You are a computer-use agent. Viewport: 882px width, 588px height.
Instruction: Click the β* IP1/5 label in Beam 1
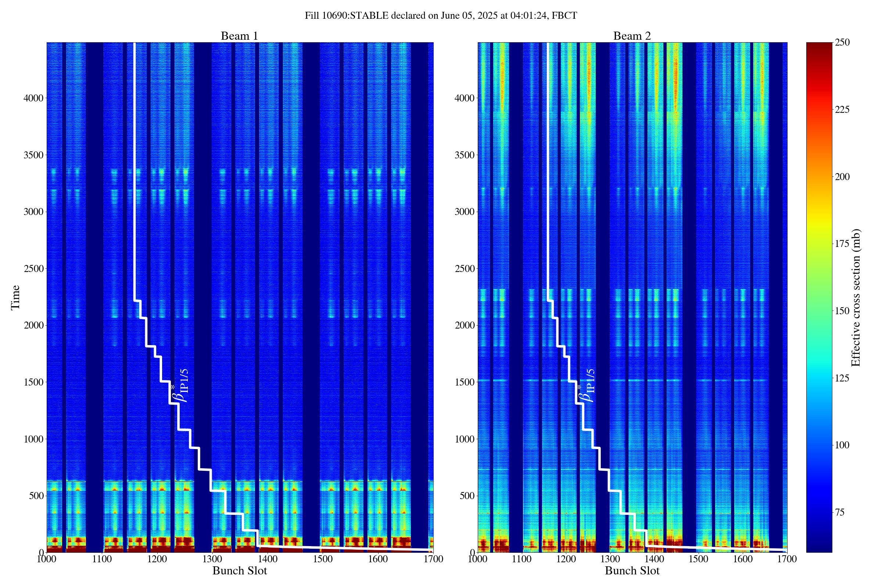click(180, 386)
